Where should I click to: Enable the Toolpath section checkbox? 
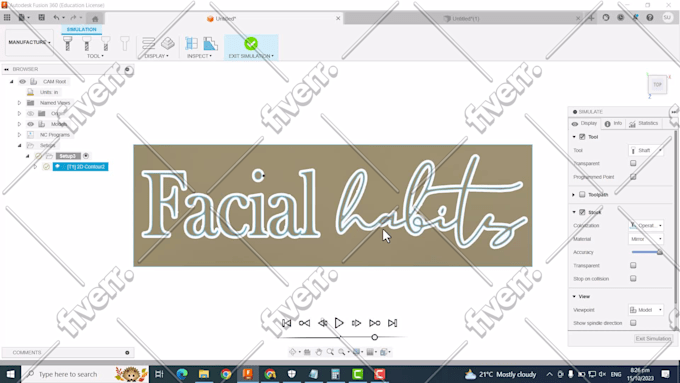click(582, 195)
